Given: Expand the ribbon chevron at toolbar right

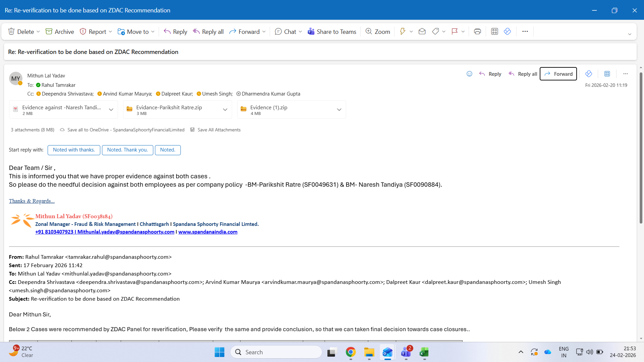Looking at the screenshot, I should [630, 34].
